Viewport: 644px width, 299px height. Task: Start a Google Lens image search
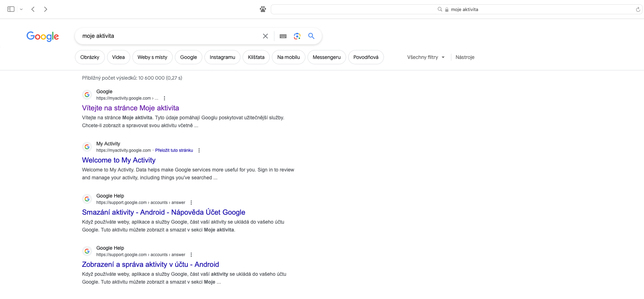(297, 36)
